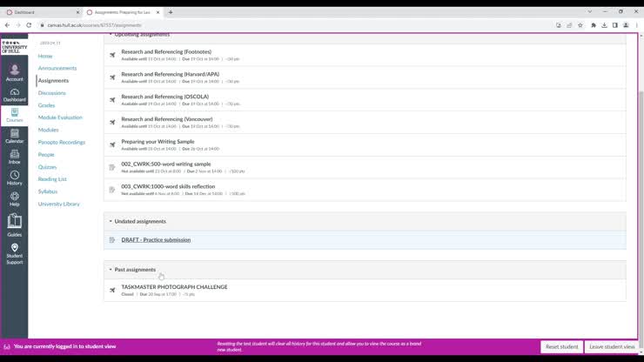Go to Grades in course menu

click(46, 105)
